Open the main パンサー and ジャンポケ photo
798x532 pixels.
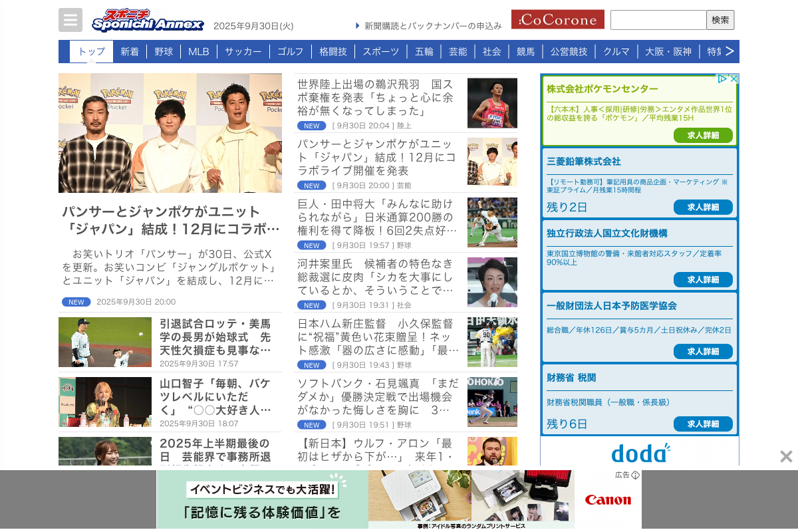(170, 133)
